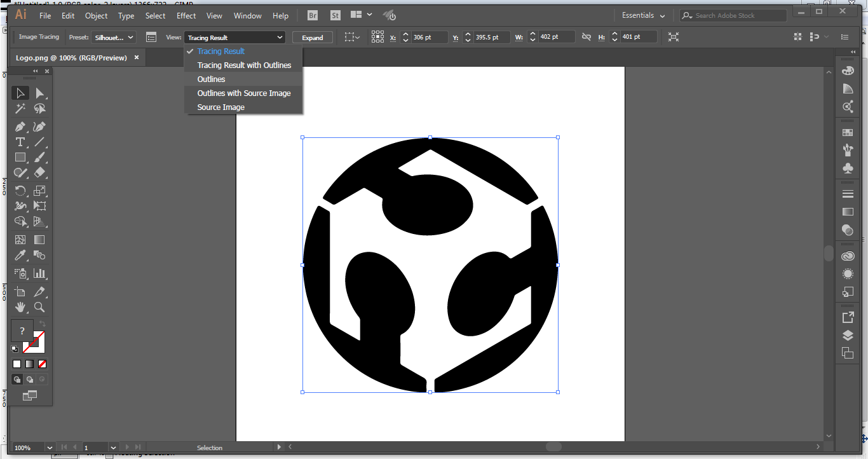Open the Effect menu
The width and height of the screenshot is (868, 459).
pyautogui.click(x=186, y=15)
